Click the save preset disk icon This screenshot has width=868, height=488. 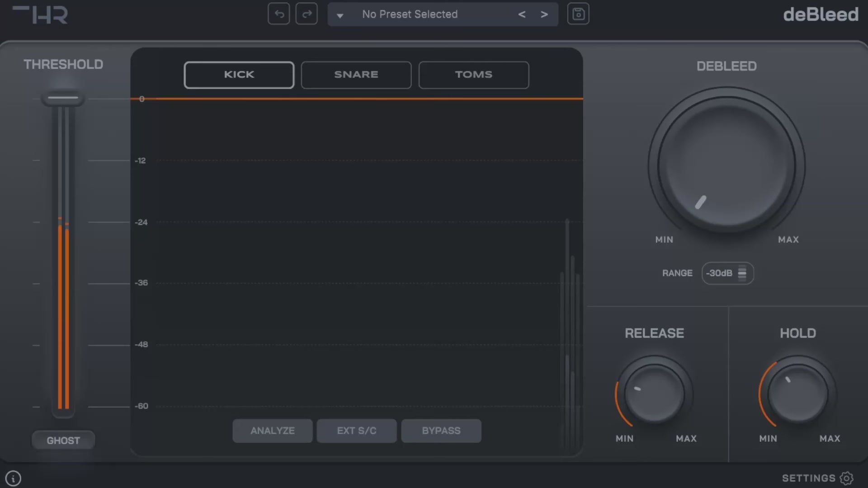click(x=578, y=14)
